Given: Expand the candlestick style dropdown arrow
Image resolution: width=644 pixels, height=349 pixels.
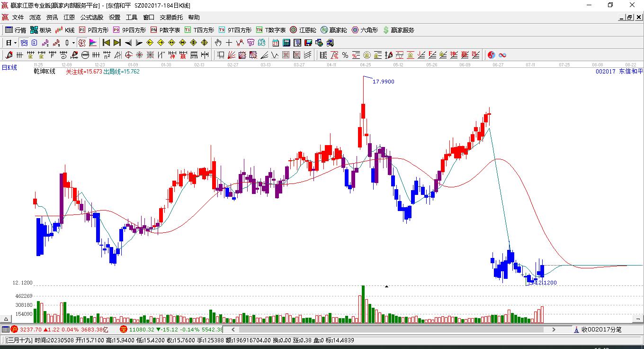Looking at the screenshot, I should click(x=73, y=43).
